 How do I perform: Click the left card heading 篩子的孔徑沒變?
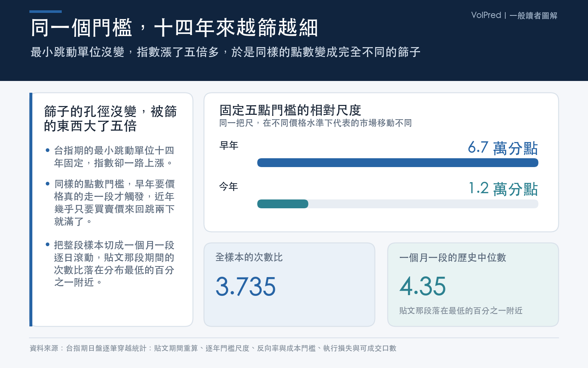[x=110, y=118]
